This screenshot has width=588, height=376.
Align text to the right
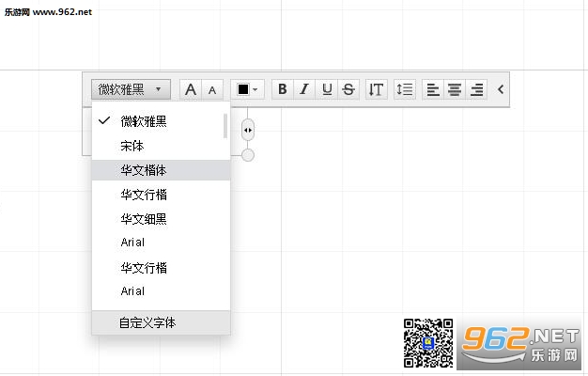point(476,89)
